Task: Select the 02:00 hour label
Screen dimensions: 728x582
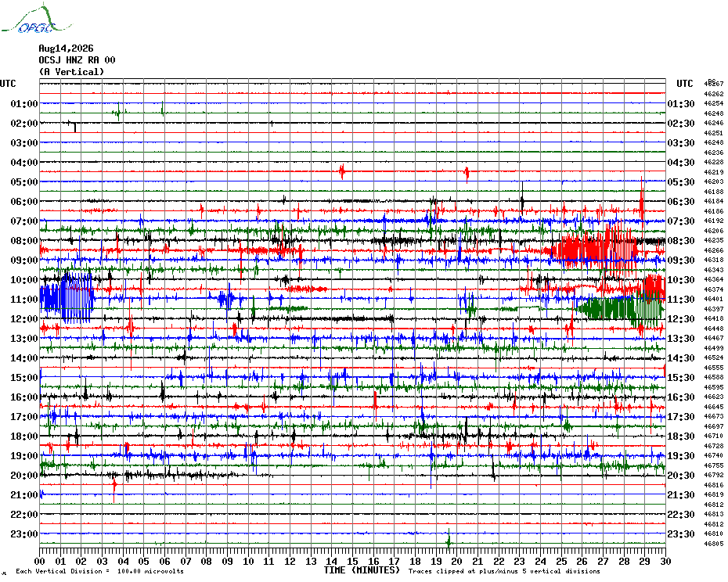Action: 24,123
